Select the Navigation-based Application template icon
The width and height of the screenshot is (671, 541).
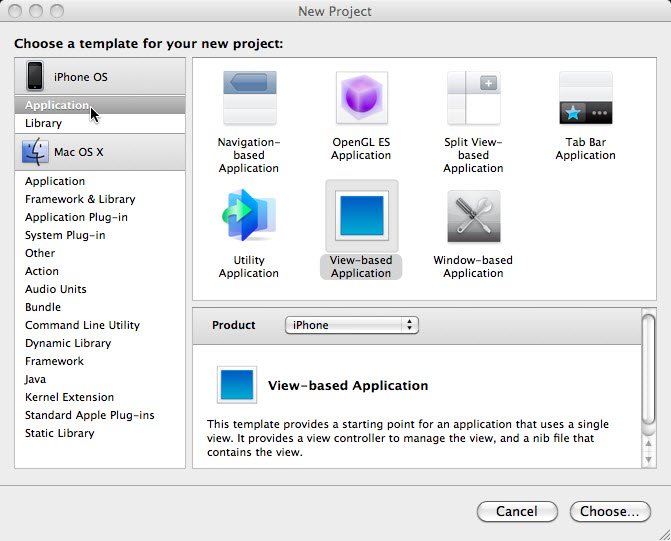click(x=249, y=98)
